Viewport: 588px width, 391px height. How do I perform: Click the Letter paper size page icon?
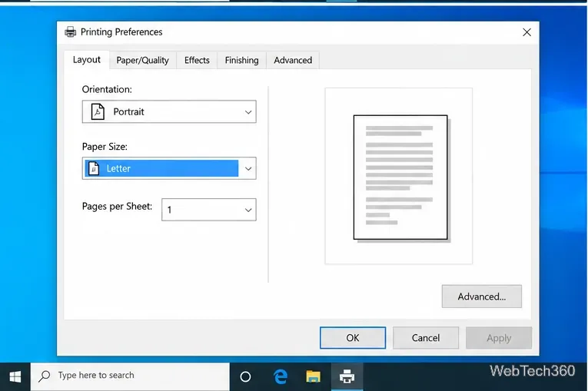tap(94, 168)
